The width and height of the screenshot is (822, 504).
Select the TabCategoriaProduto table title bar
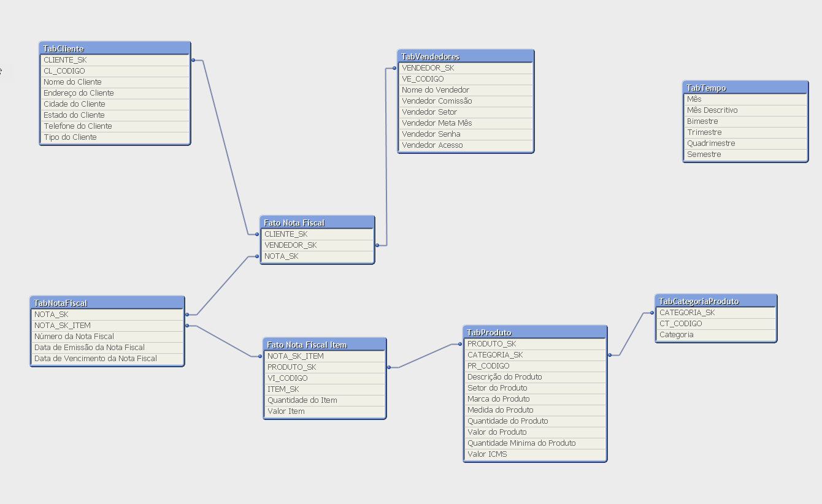click(716, 301)
